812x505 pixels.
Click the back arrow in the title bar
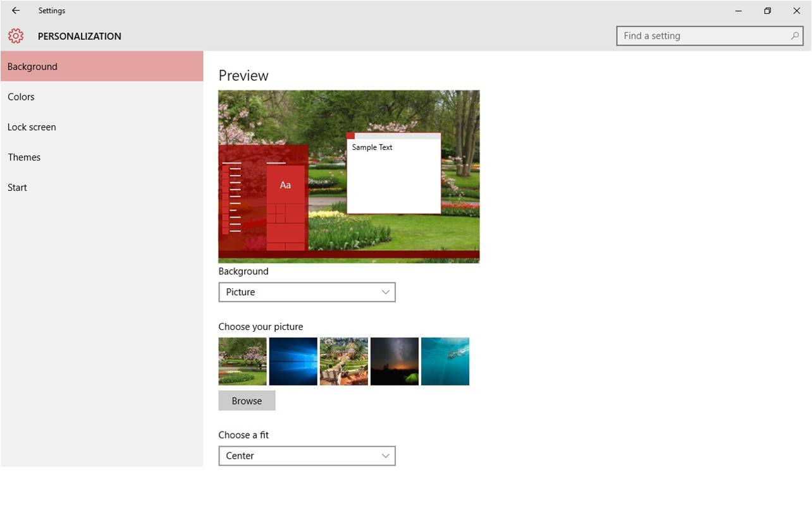tap(15, 11)
